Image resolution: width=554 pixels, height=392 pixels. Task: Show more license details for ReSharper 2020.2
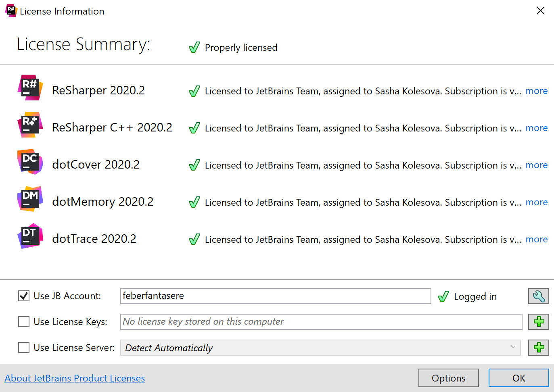tap(537, 91)
